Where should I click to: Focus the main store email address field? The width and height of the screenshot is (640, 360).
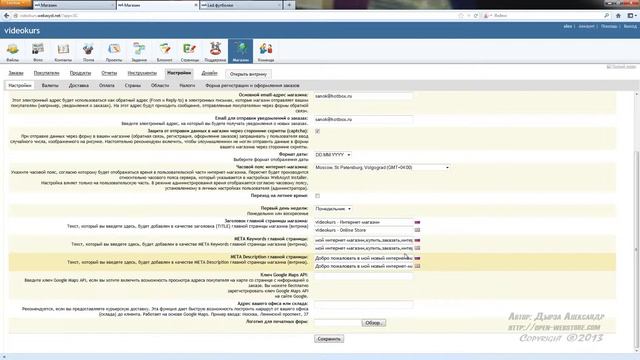pyautogui.click(x=363, y=96)
